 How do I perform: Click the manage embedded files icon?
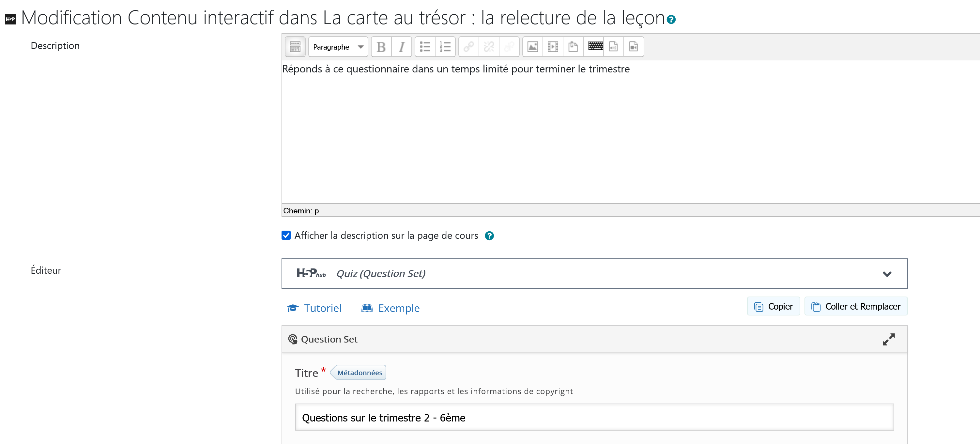coord(573,47)
